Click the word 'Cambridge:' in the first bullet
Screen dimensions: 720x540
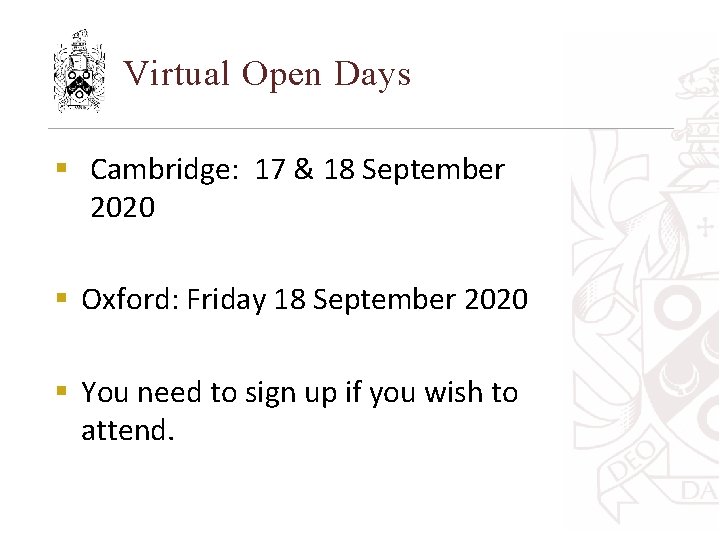(x=165, y=170)
